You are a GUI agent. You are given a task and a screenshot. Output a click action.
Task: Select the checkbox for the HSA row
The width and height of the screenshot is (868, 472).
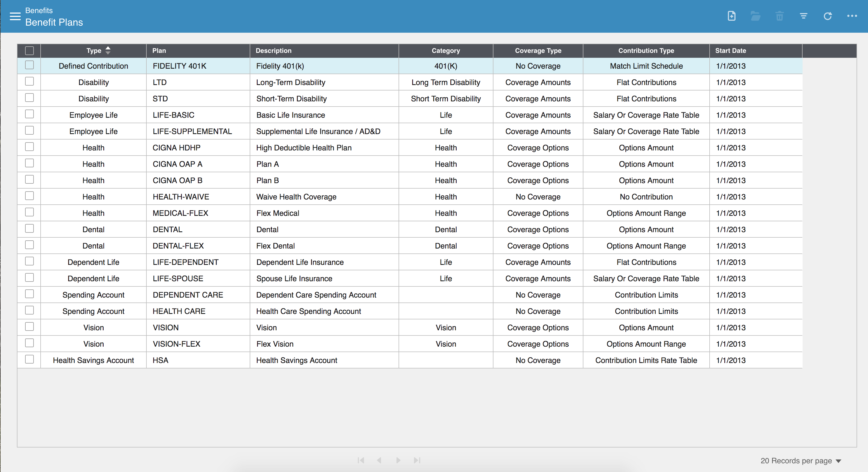pyautogui.click(x=29, y=359)
